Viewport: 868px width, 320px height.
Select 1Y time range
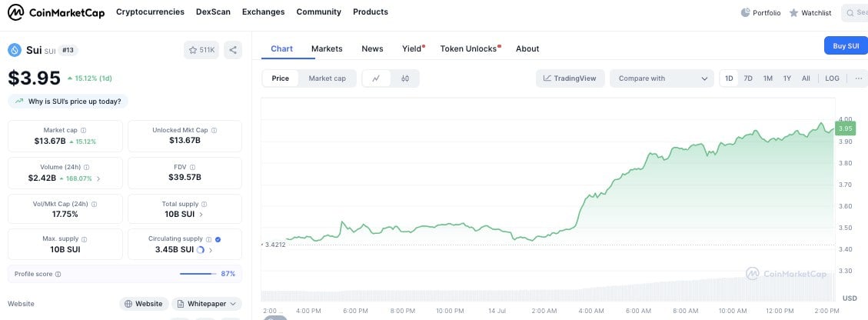coord(787,78)
